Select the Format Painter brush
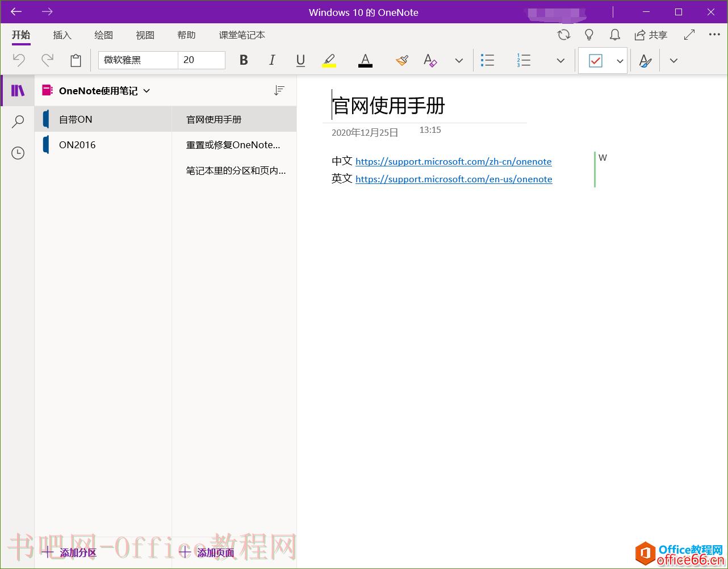 (x=402, y=60)
